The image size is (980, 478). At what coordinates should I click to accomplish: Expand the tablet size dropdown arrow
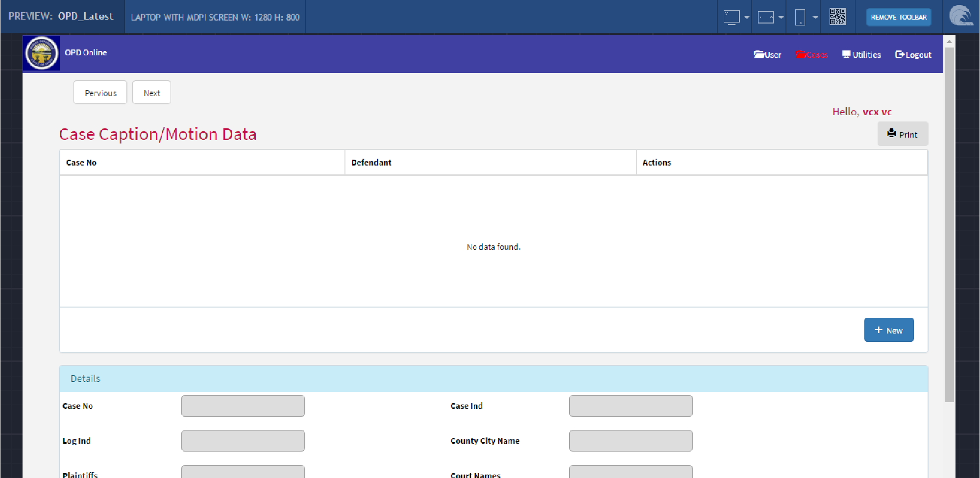(781, 17)
